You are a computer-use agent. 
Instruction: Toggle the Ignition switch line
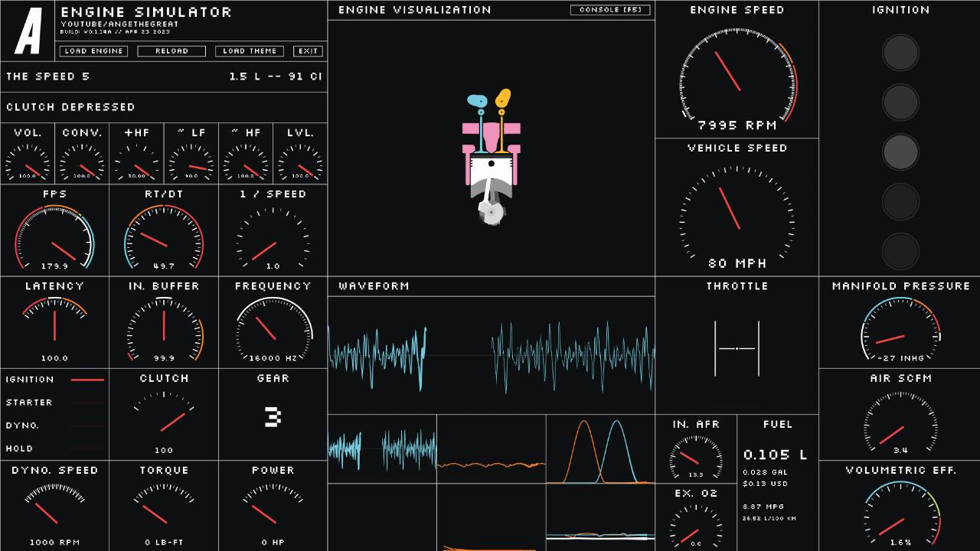(x=87, y=380)
